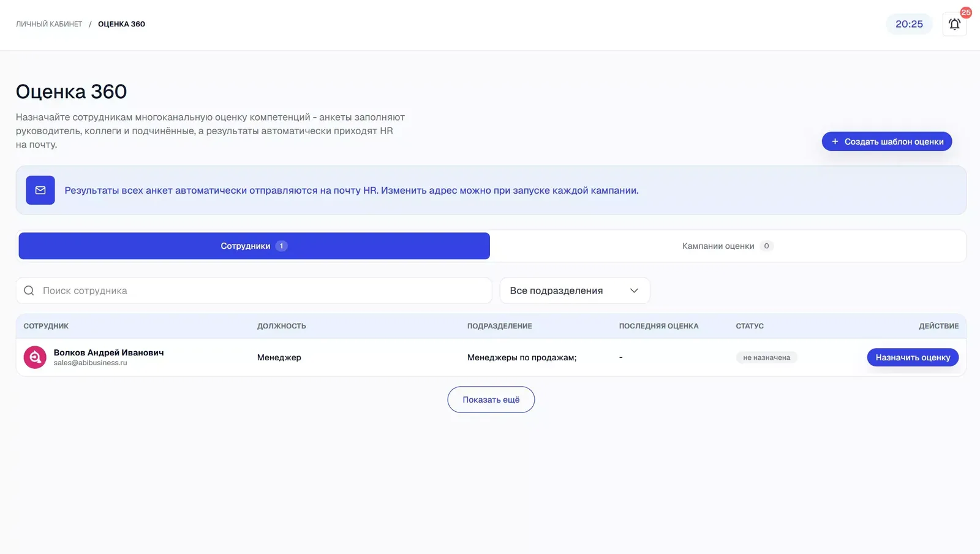Screen dimensions: 980x554
Task: Click email sales@abibusiness.ru
Action: [x=90, y=363]
